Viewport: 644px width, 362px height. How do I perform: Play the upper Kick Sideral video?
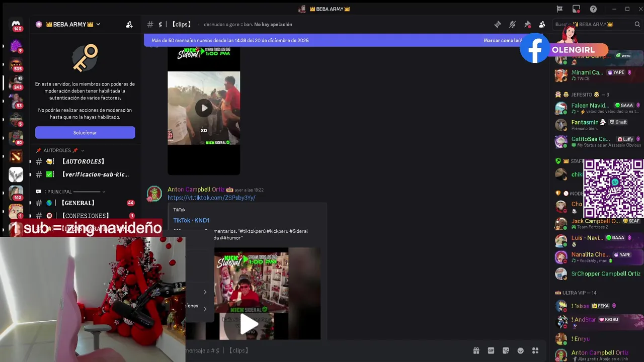(x=204, y=108)
